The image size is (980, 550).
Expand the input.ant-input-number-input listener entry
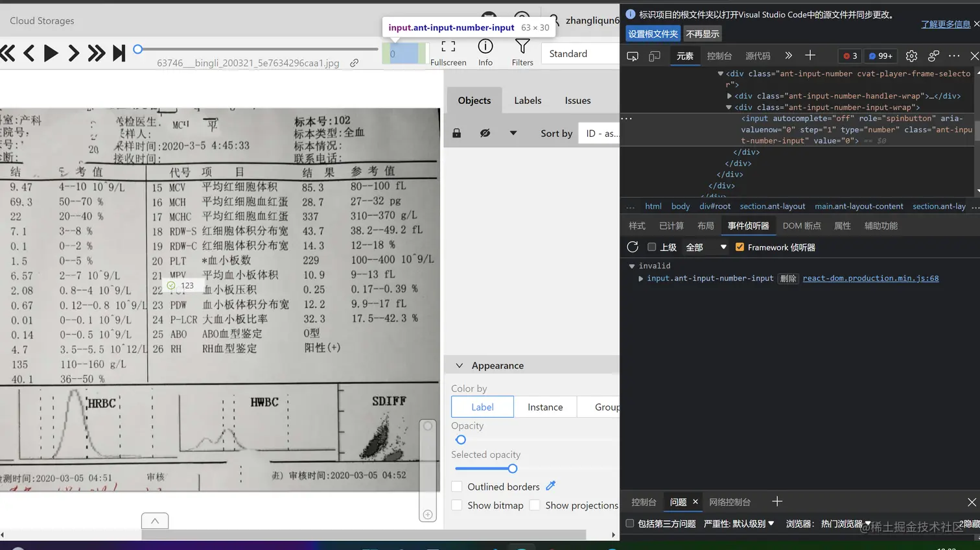pyautogui.click(x=641, y=278)
